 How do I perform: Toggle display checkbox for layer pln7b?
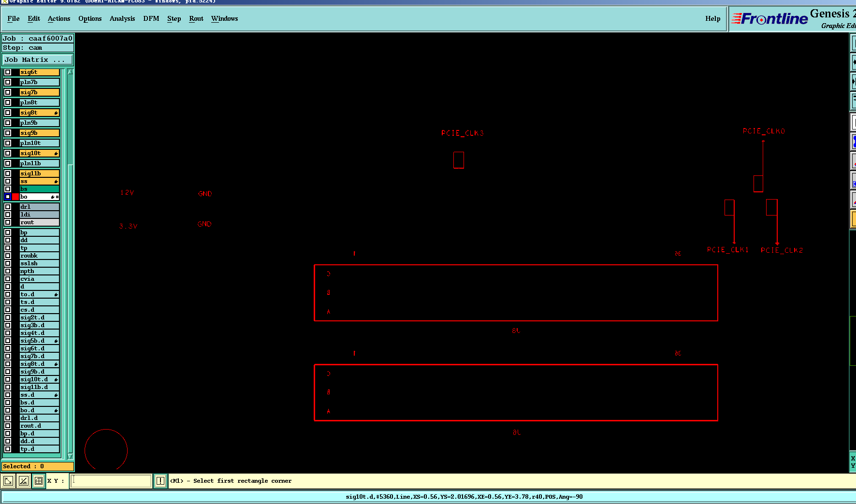point(8,83)
